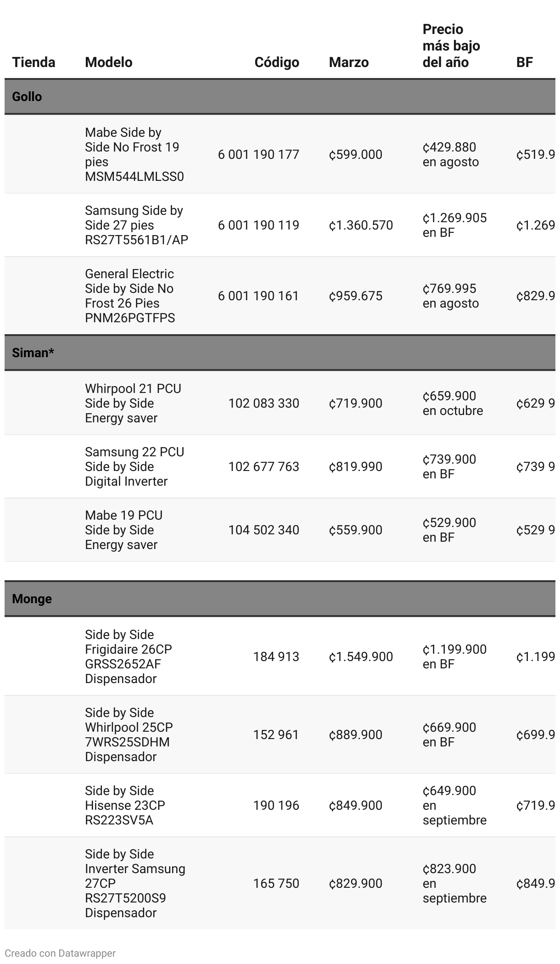Click the Marzo column header
Image resolution: width=560 pixels, height=964 pixels.
[x=348, y=62]
